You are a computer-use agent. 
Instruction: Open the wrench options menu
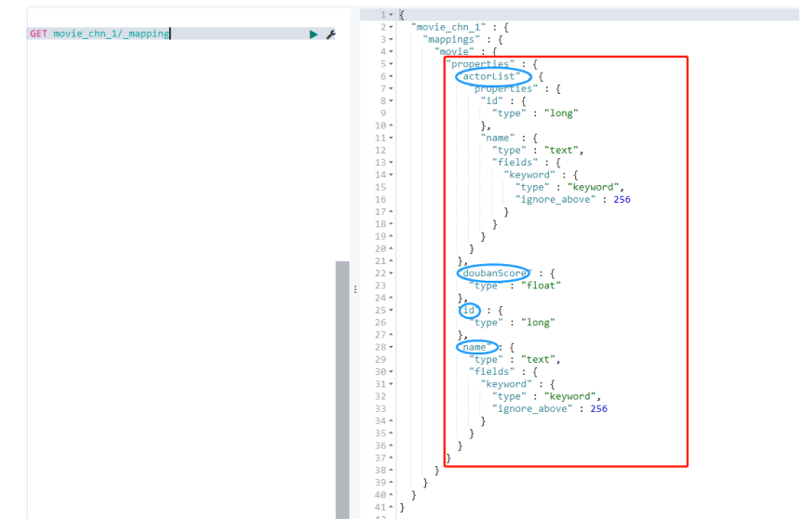pyautogui.click(x=330, y=34)
